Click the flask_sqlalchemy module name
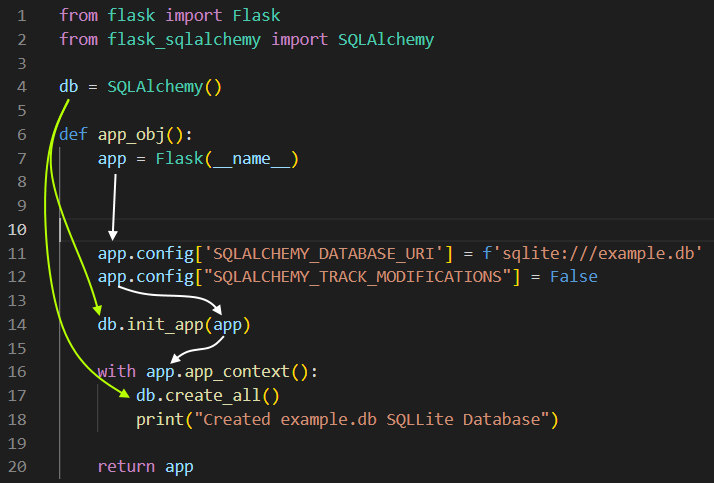The image size is (714, 483). click(184, 40)
